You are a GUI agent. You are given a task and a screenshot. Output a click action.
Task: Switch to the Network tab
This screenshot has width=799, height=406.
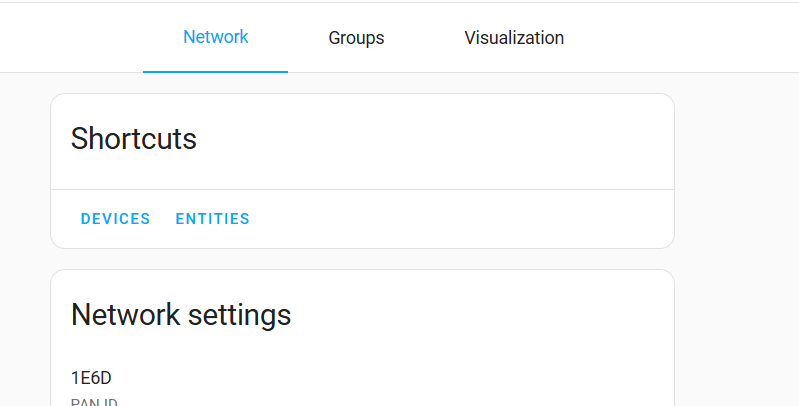(x=215, y=38)
